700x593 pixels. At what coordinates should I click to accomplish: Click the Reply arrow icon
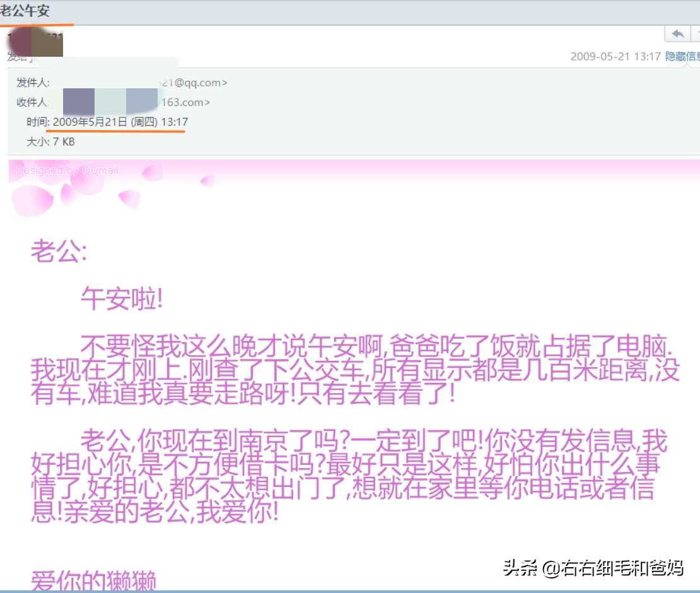678,35
